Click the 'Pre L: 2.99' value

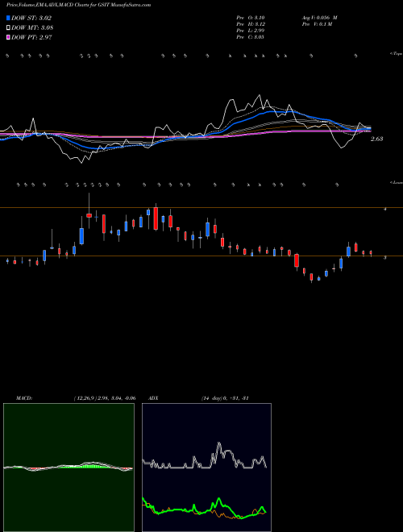pyautogui.click(x=251, y=31)
